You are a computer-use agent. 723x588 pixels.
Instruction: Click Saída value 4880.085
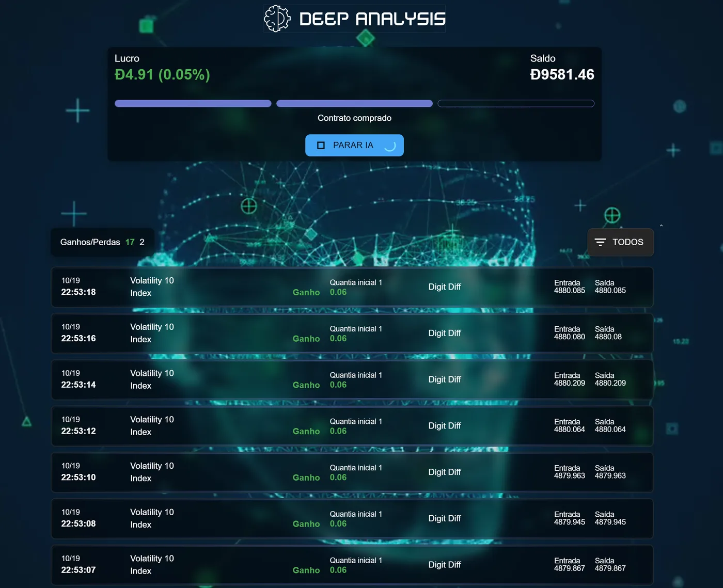coord(610,291)
